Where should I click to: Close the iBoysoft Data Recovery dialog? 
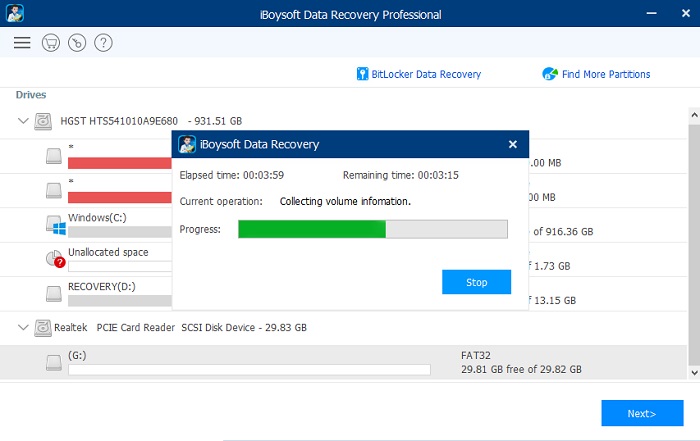point(513,144)
